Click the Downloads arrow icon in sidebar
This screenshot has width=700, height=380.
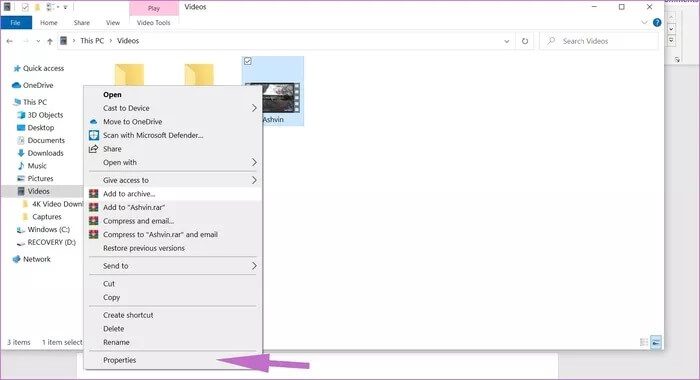[x=21, y=153]
